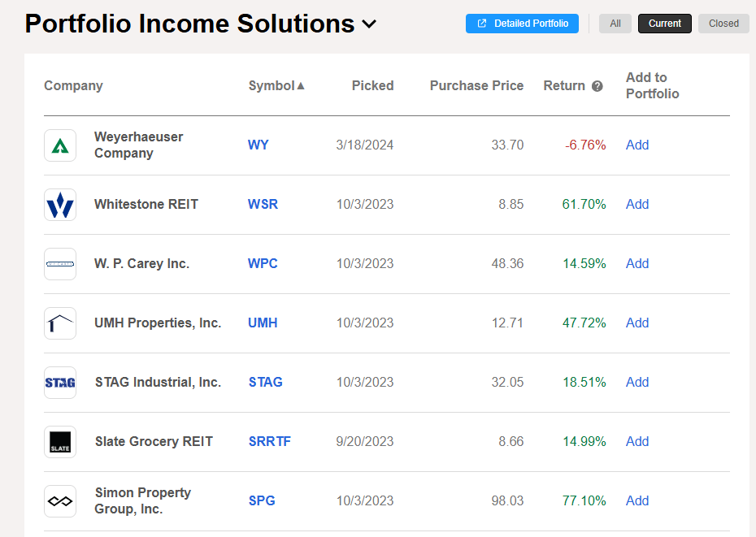Add Weyerhaeuser to portfolio

click(637, 145)
